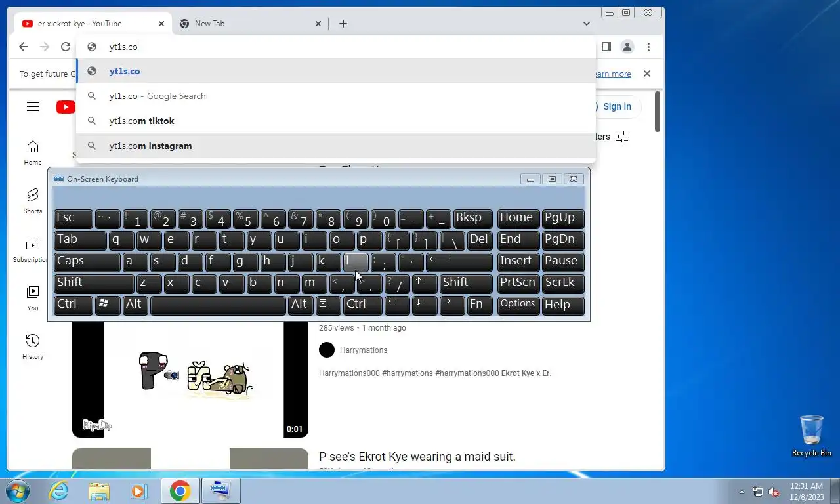Open Windows Explorer from taskbar
The height and width of the screenshot is (504, 840).
pos(99,491)
